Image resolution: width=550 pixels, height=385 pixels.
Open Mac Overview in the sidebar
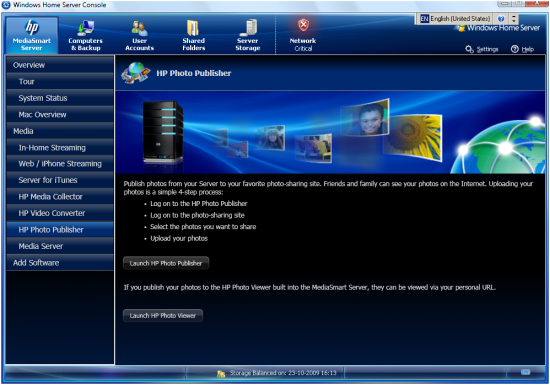(x=60, y=115)
